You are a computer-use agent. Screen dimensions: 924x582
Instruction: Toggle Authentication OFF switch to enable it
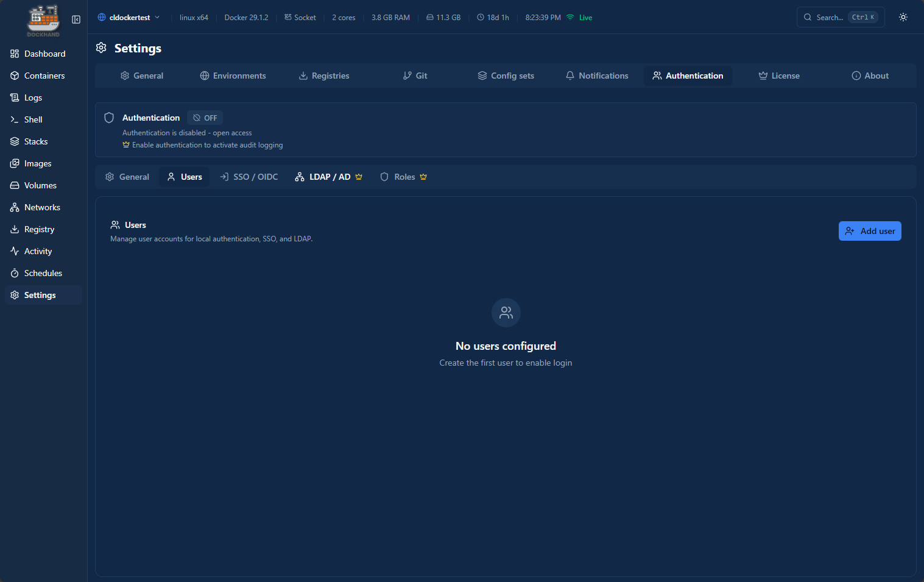point(205,117)
